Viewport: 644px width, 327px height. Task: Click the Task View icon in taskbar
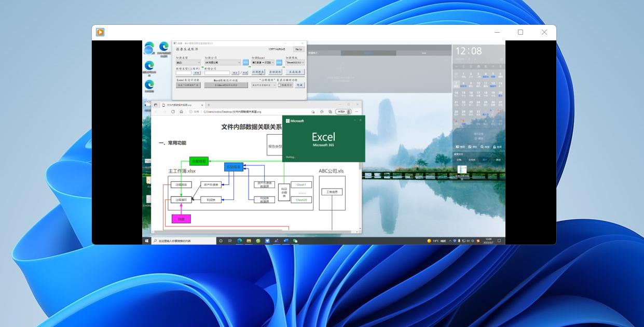tap(230, 241)
